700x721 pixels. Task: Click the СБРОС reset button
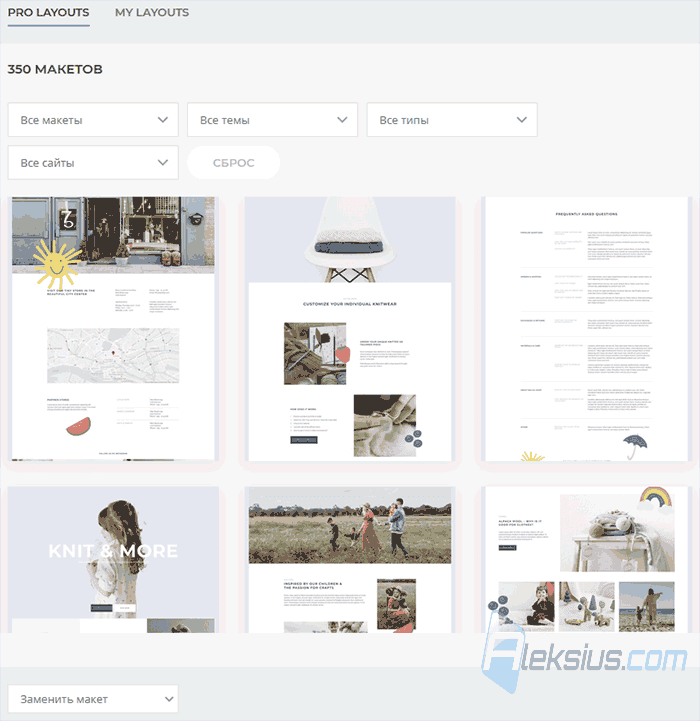234,162
